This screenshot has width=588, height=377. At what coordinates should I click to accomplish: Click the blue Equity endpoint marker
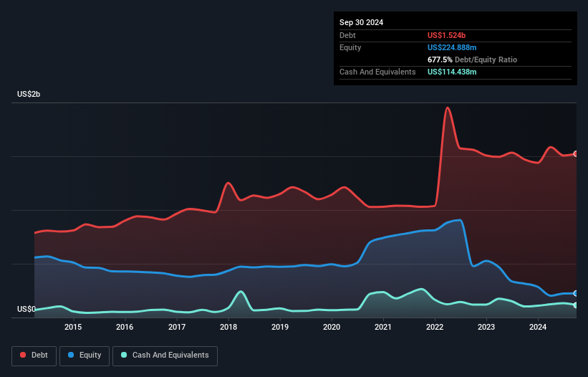coord(576,293)
